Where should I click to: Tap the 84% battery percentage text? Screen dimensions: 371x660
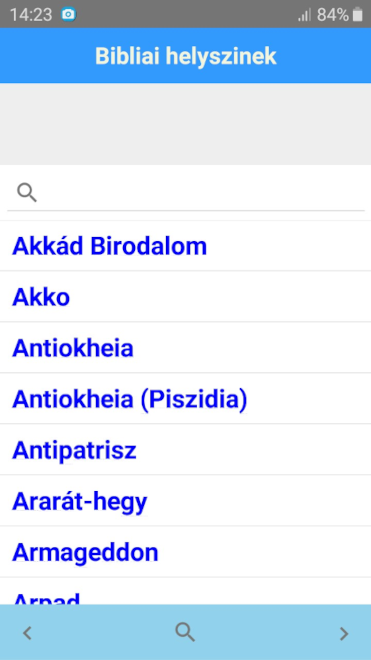coord(333,15)
